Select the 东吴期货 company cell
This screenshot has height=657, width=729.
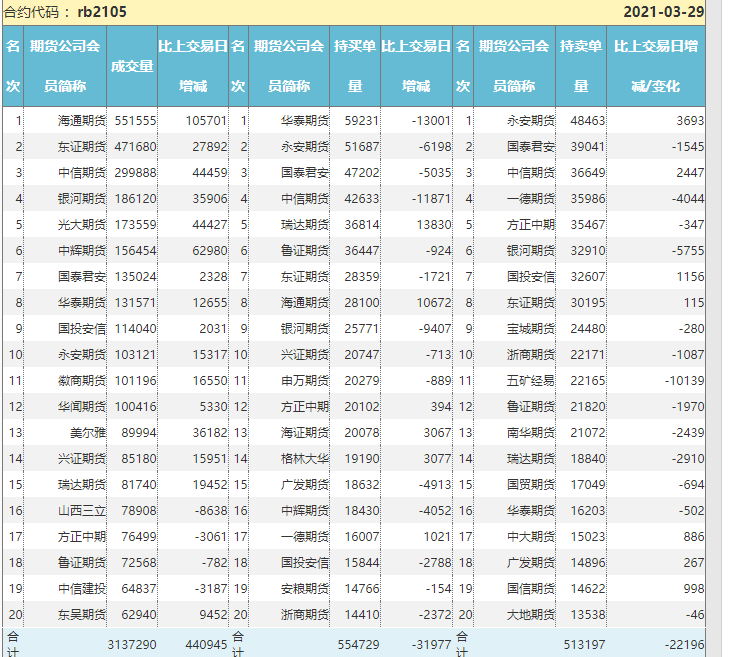(80, 614)
